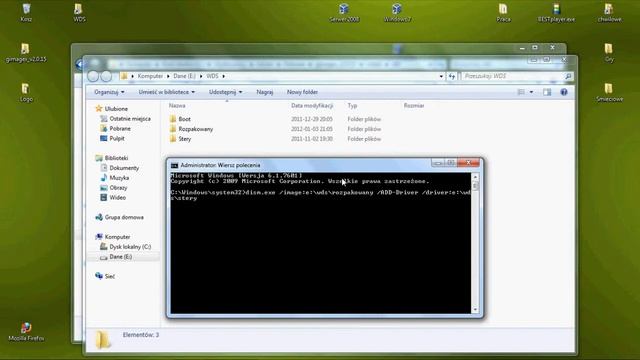Click WDS in address breadcrumb
The image size is (640, 360).
click(x=212, y=76)
